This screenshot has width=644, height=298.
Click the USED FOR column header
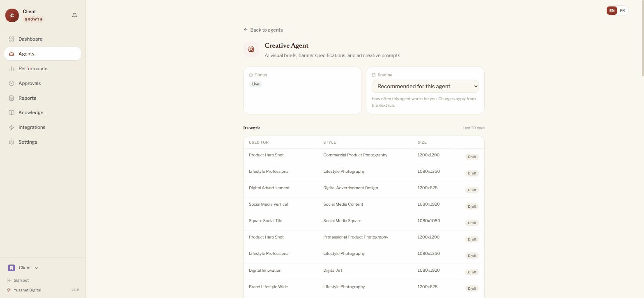click(x=259, y=142)
